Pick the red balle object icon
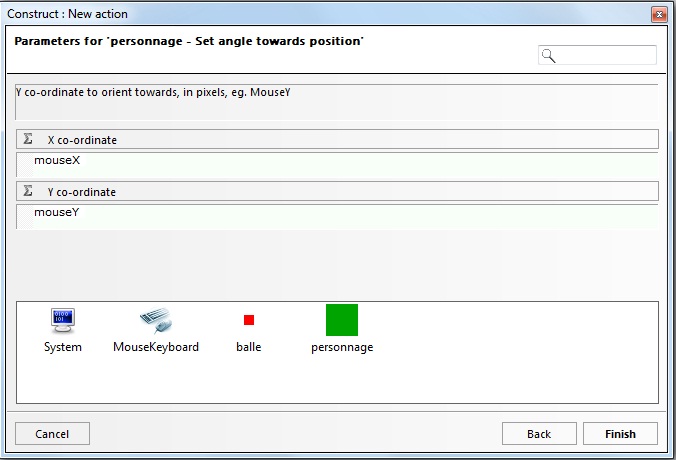Image resolution: width=676 pixels, height=460 pixels. [x=249, y=320]
